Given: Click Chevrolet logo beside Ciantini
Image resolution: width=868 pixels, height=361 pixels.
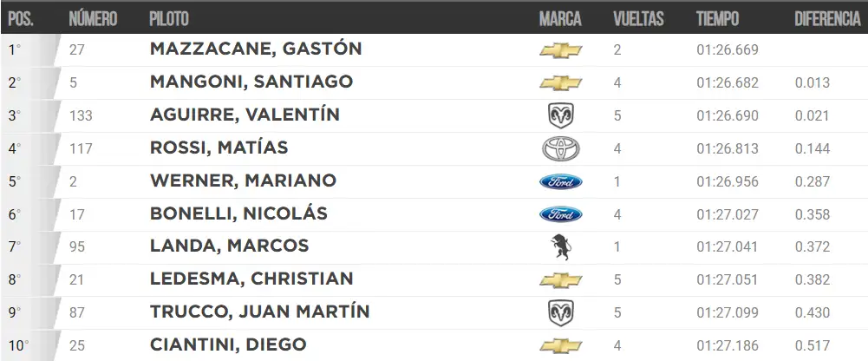Looking at the screenshot, I should pos(561,346).
